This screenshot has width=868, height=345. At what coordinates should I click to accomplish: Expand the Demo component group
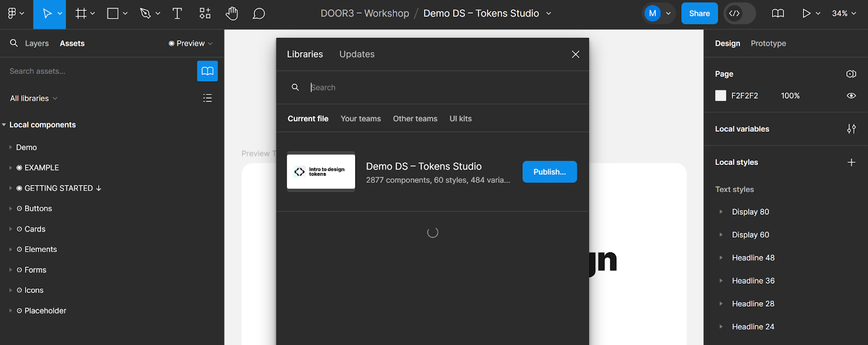coord(11,148)
